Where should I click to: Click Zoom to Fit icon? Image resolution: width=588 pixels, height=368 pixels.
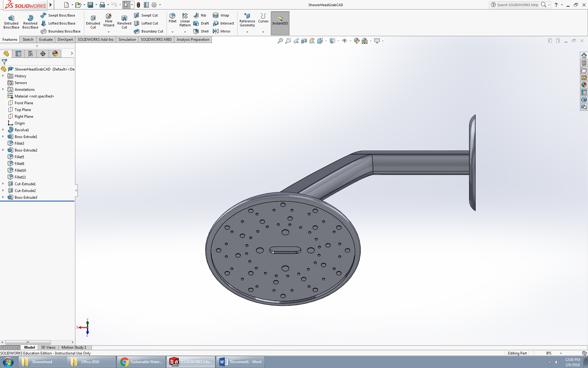pyautogui.click(x=280, y=41)
